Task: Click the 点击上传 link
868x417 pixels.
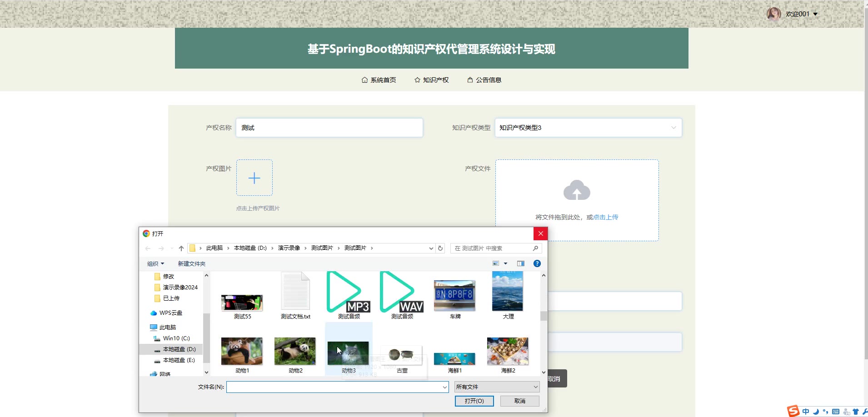Action: [606, 217]
